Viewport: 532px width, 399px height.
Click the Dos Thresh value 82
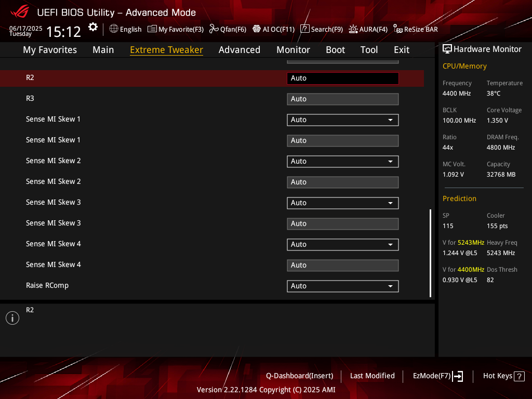(x=490, y=280)
